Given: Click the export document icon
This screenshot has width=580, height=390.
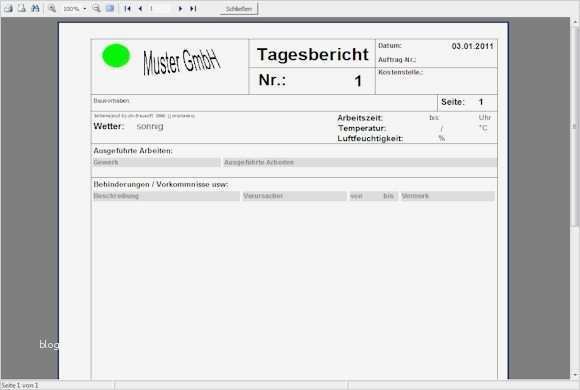Looking at the screenshot, I should tap(22, 8).
